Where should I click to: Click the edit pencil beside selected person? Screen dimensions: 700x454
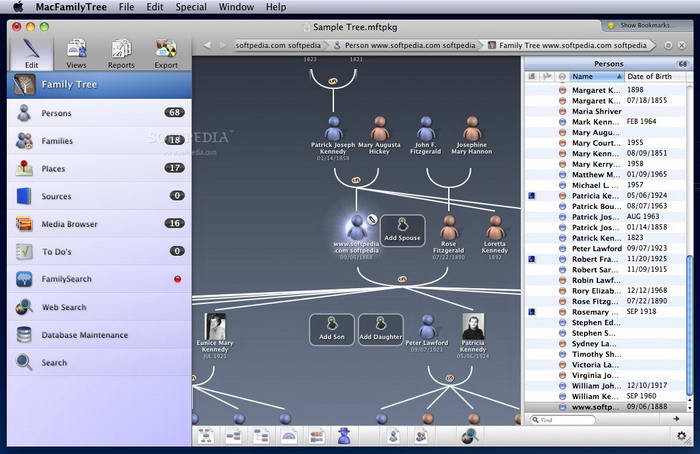click(x=372, y=218)
